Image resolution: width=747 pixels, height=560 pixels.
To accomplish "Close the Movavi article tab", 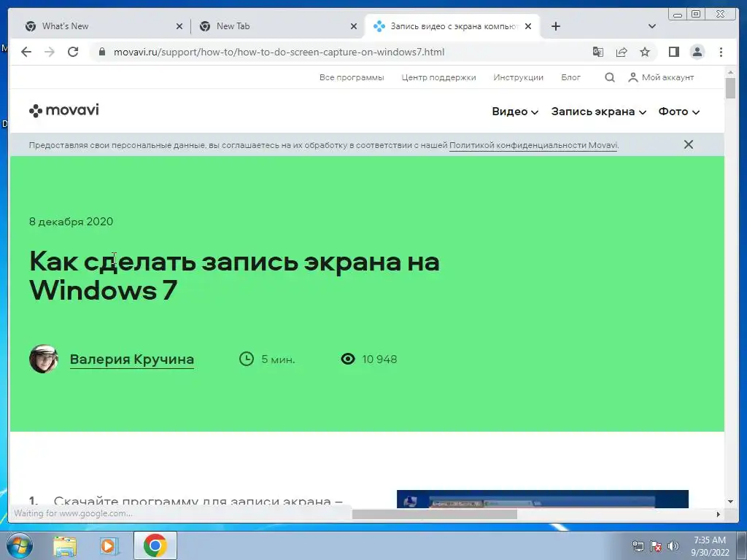I will [528, 26].
